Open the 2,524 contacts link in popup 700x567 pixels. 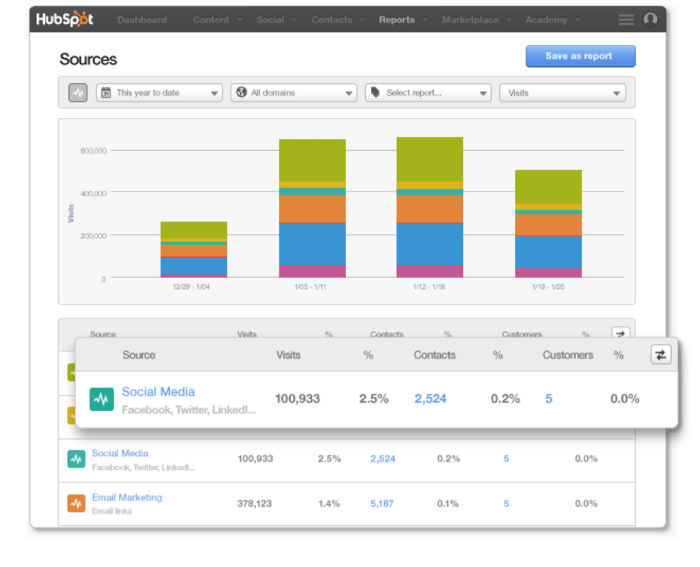(430, 399)
